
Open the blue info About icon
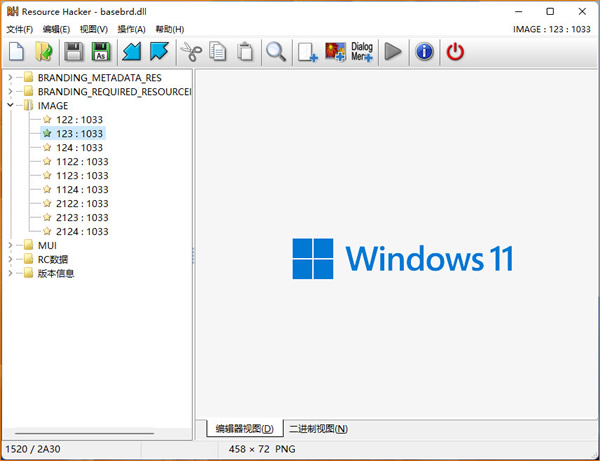coord(424,52)
